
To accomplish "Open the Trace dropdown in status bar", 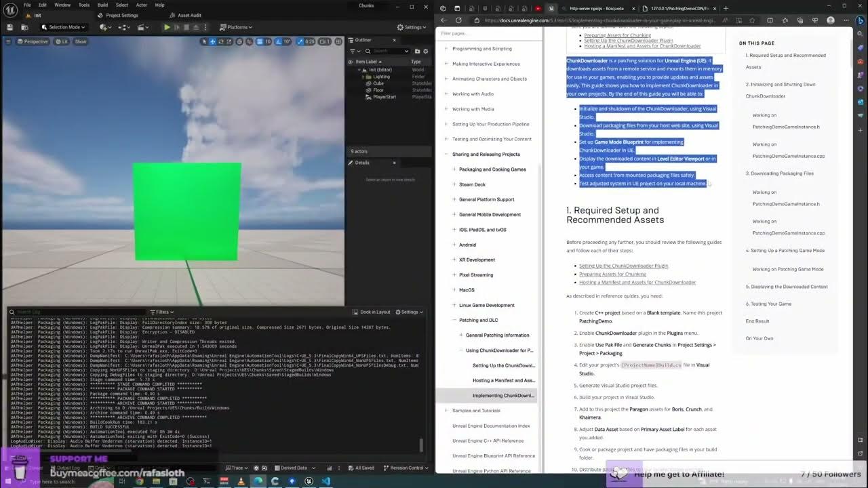I will click(237, 468).
